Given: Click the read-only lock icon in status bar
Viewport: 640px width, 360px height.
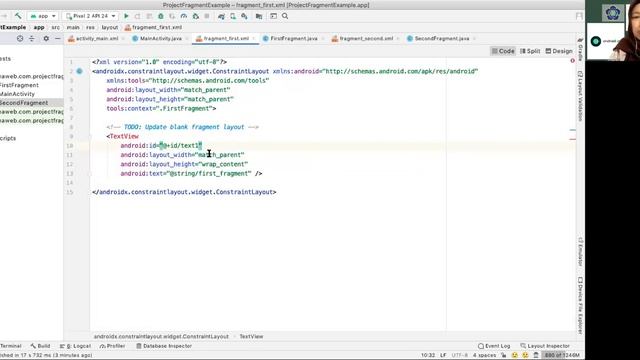Looking at the screenshot, I should click(x=504, y=355).
